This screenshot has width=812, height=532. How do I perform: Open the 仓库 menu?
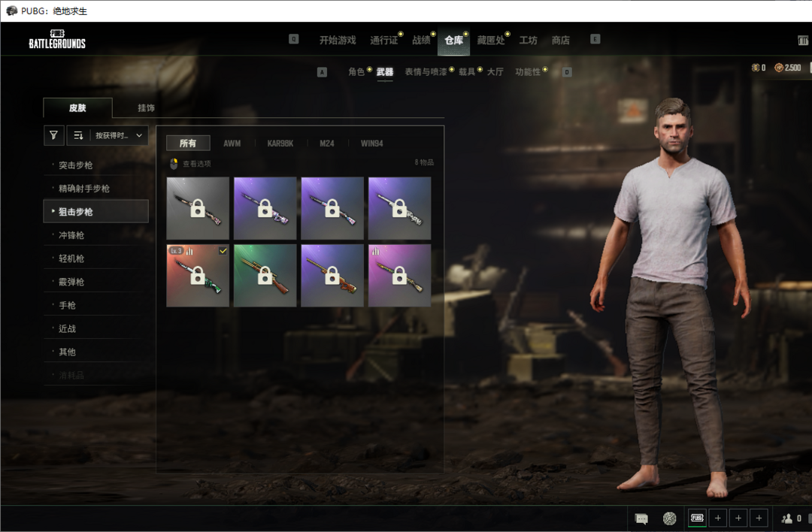(453, 40)
